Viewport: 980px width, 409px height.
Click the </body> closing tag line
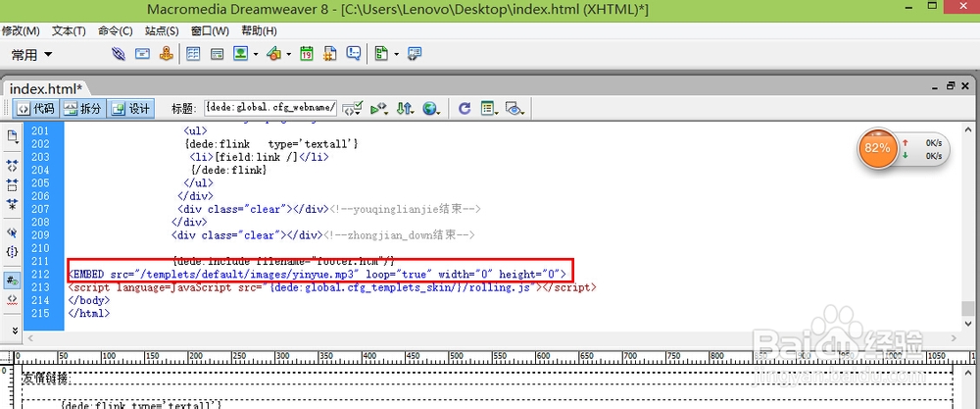[89, 300]
